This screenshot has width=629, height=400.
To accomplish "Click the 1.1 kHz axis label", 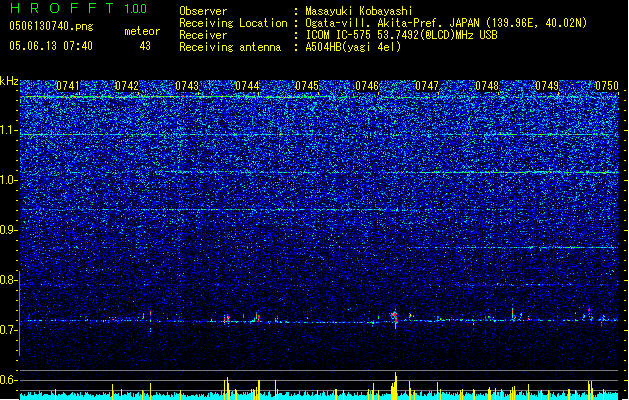I will click(x=9, y=130).
